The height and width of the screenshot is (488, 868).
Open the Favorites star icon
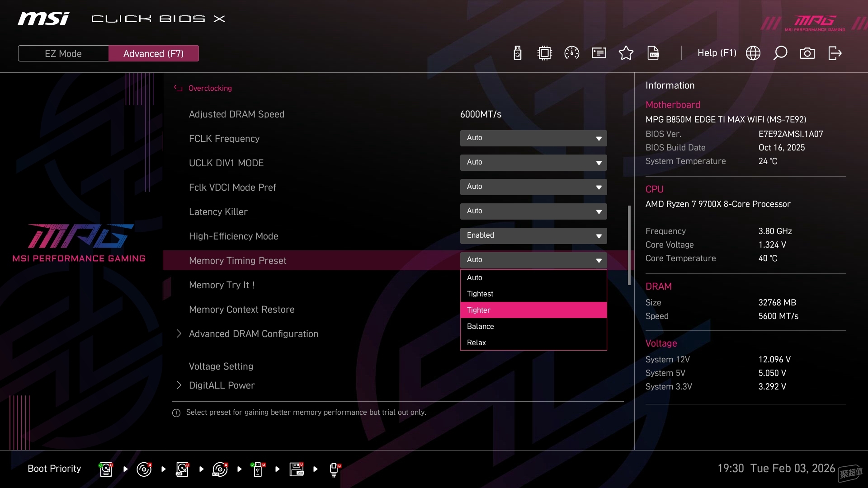pyautogui.click(x=626, y=53)
